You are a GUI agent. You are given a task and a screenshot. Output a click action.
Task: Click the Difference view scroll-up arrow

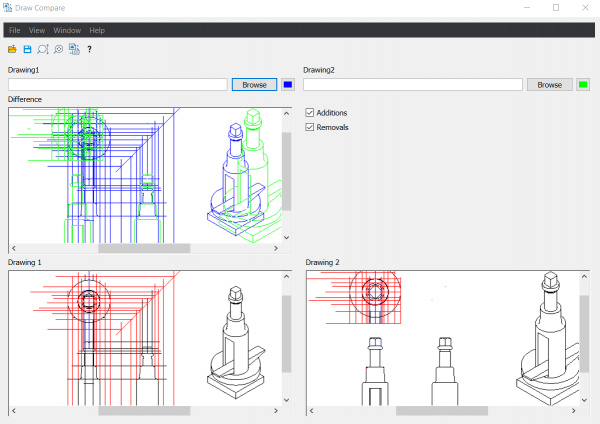pos(287,113)
